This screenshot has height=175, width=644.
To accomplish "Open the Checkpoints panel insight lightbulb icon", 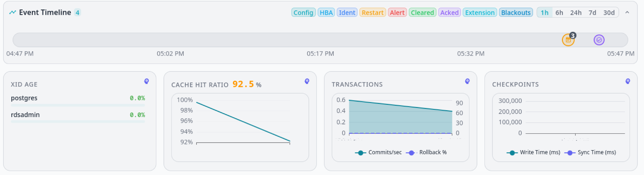I will click(x=628, y=81).
